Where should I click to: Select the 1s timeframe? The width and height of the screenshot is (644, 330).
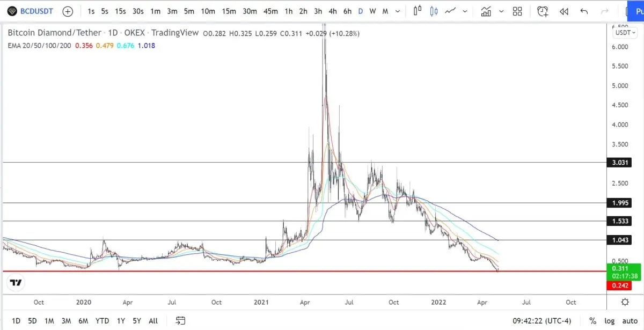click(x=91, y=11)
